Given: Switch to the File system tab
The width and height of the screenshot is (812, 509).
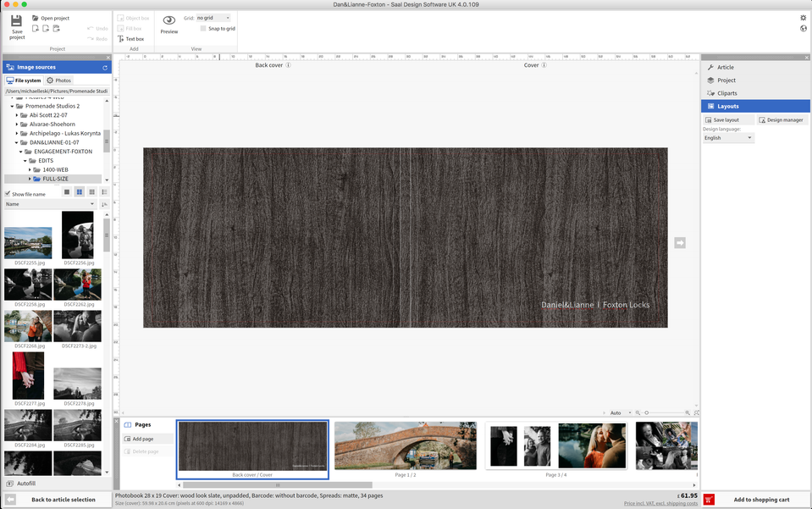Looking at the screenshot, I should [24, 80].
